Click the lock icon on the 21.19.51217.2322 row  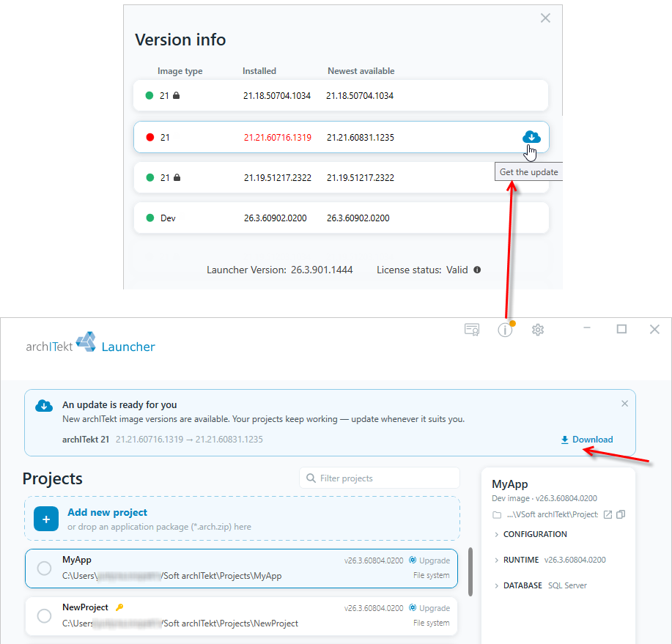click(x=177, y=177)
